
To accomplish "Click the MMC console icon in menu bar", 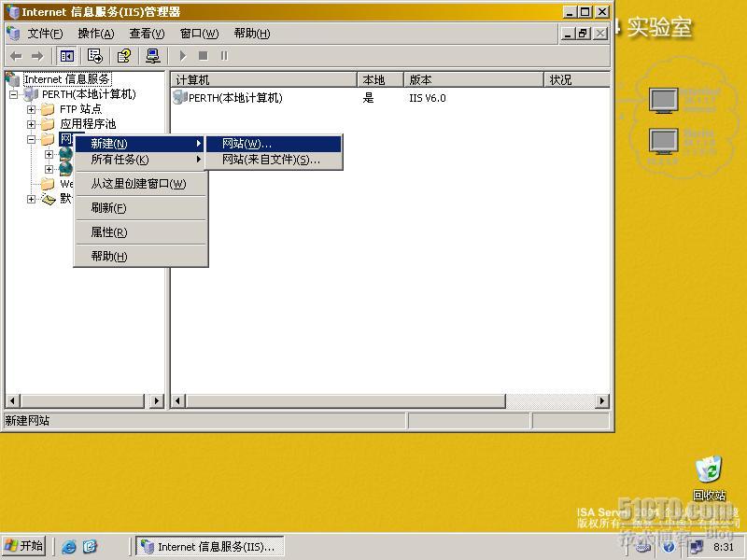I will (13, 34).
